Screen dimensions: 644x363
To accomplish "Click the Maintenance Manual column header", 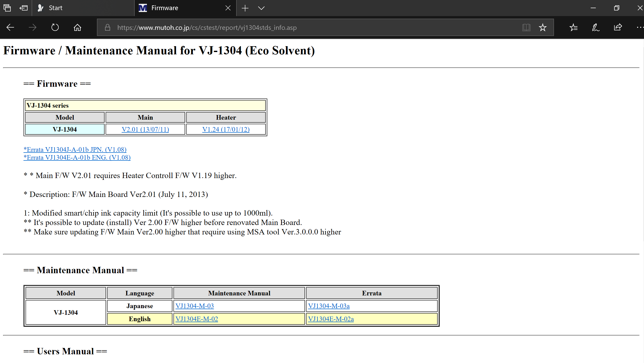I will pos(239,293).
